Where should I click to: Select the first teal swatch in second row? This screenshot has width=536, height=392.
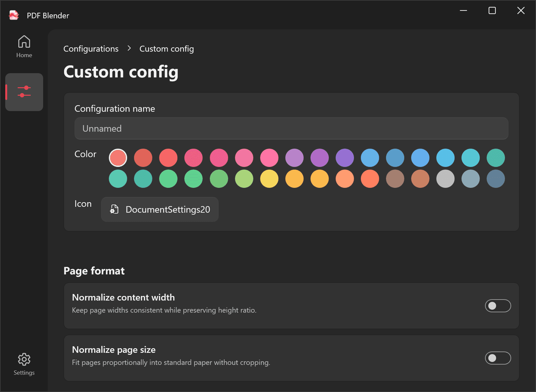[118, 179]
